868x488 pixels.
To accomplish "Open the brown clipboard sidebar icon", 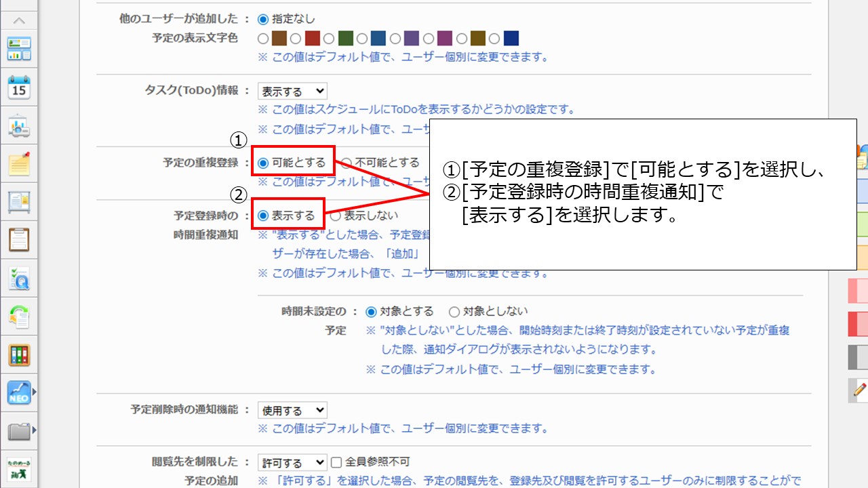I will pos(20,240).
